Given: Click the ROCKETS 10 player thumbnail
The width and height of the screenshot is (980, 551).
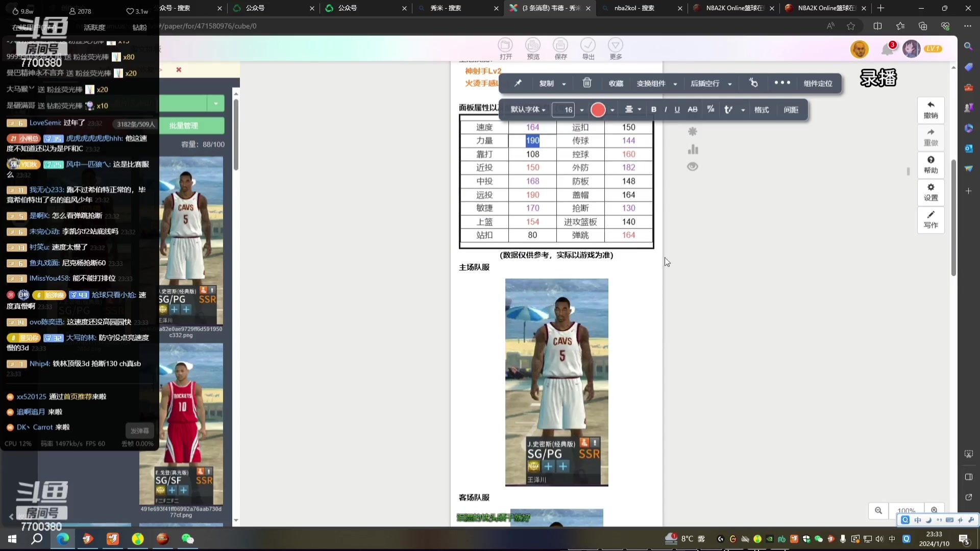Looking at the screenshot, I should point(181,424).
